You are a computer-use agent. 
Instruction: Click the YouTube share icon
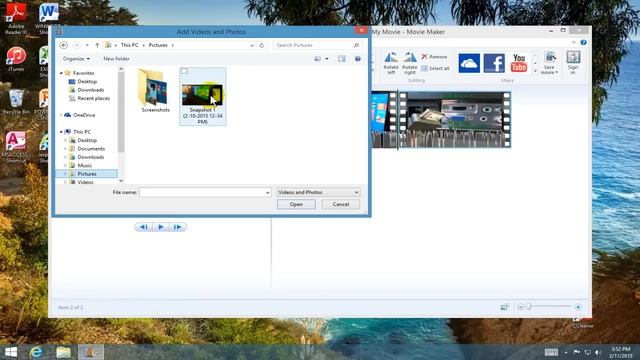519,63
